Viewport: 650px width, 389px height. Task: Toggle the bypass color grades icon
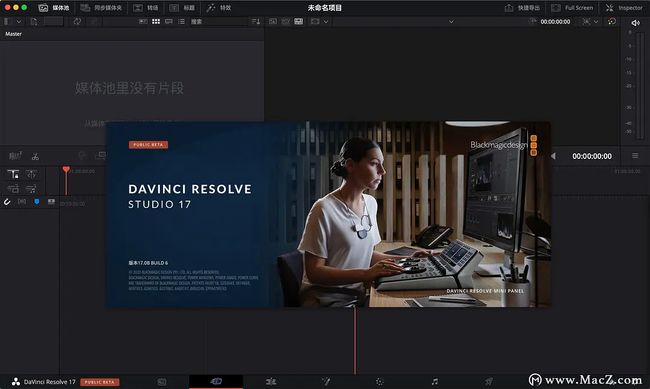point(611,22)
